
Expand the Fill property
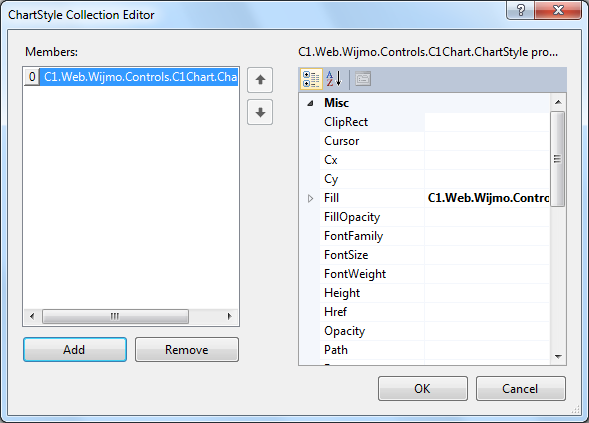point(310,198)
